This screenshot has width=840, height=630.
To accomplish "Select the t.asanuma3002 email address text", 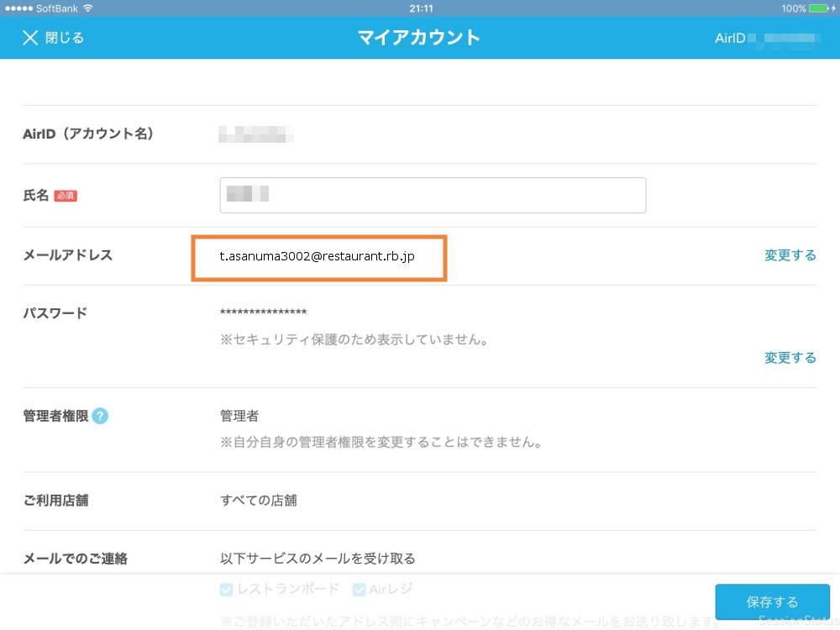I will (x=317, y=256).
